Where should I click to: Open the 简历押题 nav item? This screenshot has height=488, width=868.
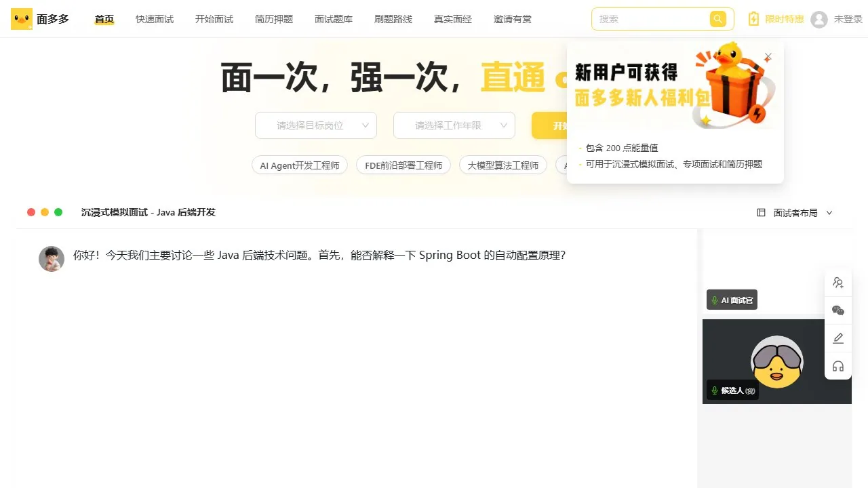(x=274, y=19)
